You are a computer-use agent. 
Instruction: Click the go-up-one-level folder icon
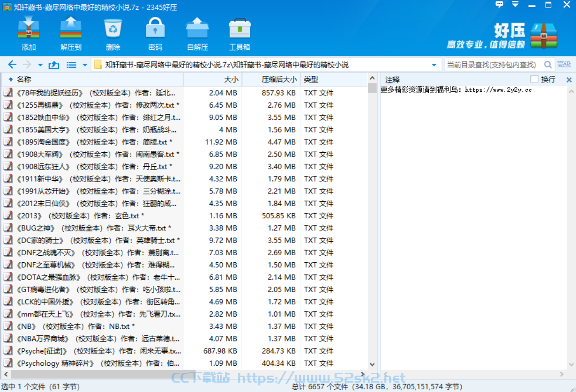point(54,65)
